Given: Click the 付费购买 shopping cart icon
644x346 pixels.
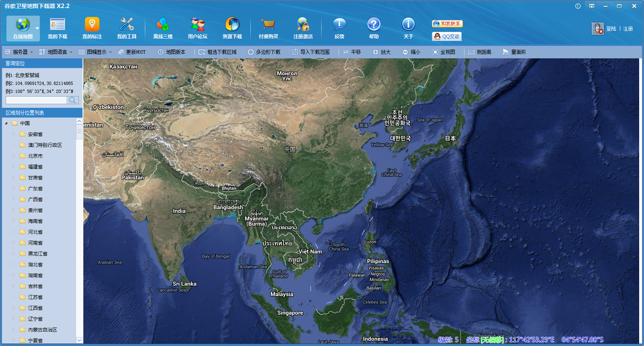Looking at the screenshot, I should 268,25.
